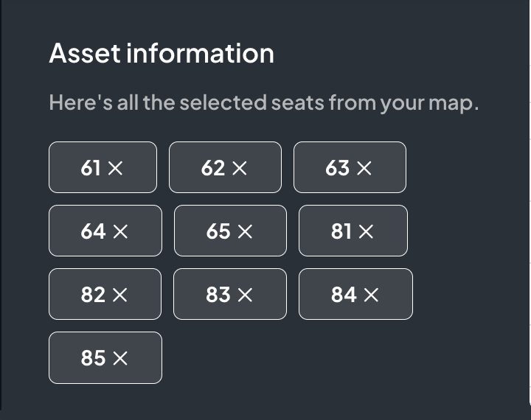Remove seat 82 using the X
The height and width of the screenshot is (420, 531).
click(x=119, y=295)
